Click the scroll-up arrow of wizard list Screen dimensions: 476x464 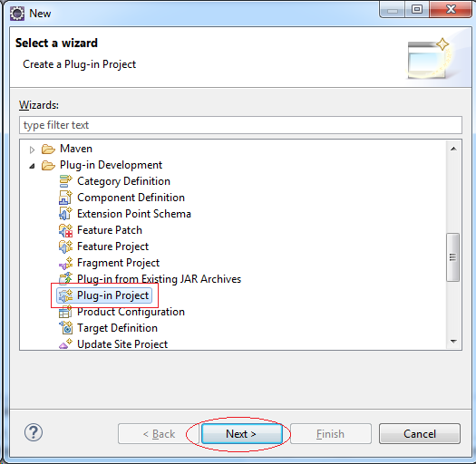point(453,149)
